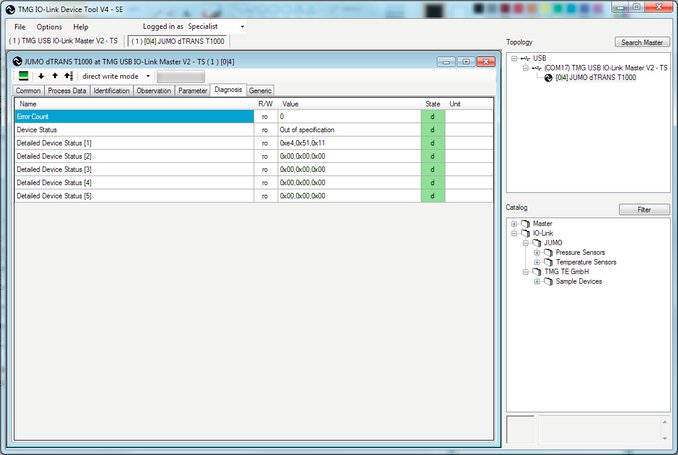
Task: Expand the Sample Devices node
Action: 537,282
